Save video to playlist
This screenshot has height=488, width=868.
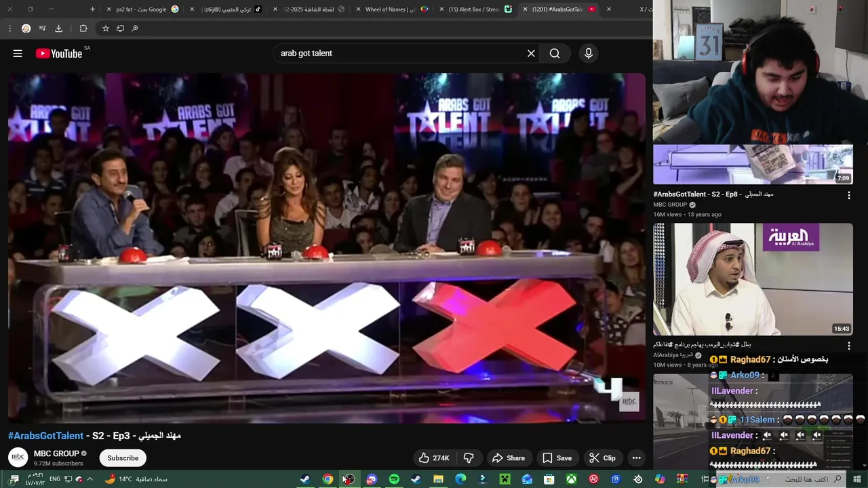tap(557, 458)
